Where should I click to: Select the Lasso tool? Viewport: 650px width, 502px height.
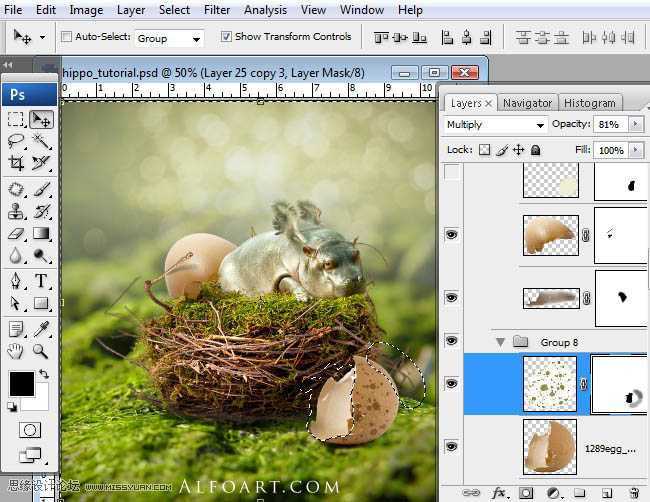point(16,141)
